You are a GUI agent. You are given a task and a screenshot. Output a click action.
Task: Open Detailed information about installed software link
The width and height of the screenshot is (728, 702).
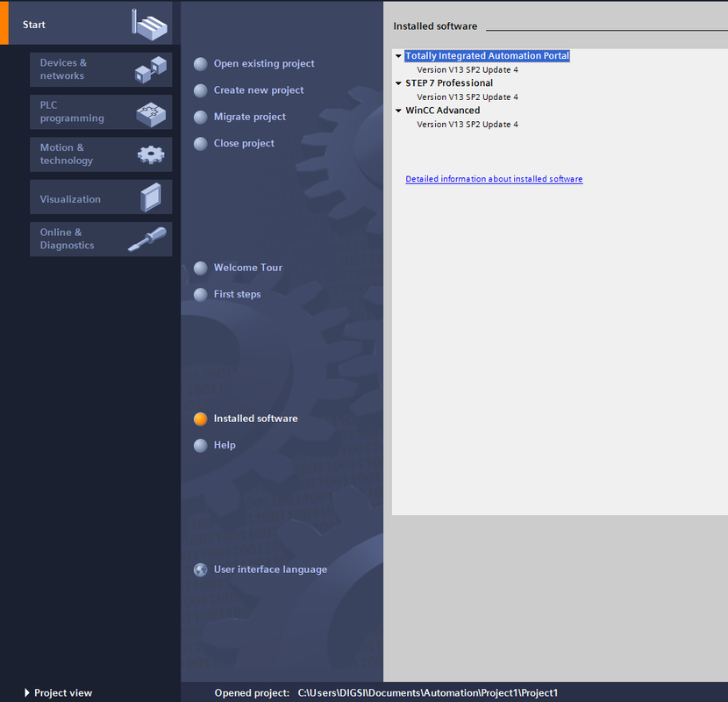[494, 179]
